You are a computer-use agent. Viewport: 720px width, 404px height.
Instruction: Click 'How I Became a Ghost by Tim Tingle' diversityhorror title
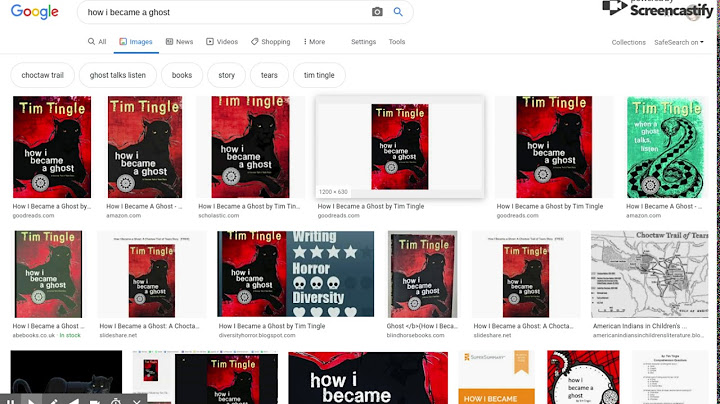(x=272, y=325)
